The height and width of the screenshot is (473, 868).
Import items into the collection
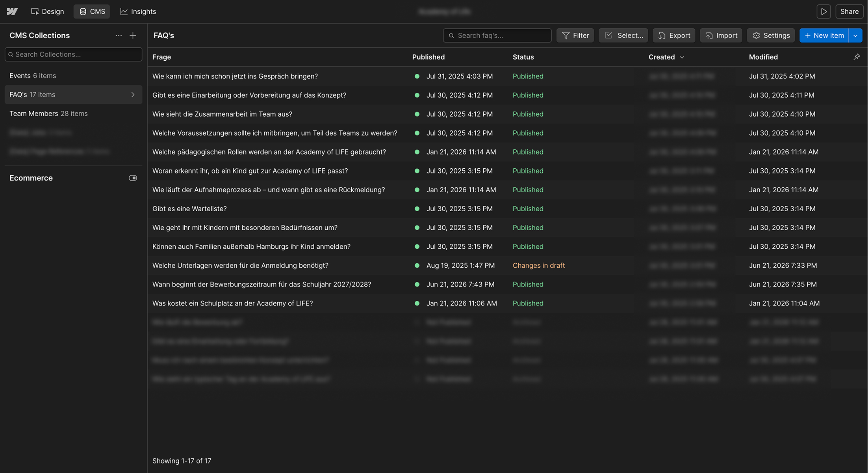(x=721, y=35)
